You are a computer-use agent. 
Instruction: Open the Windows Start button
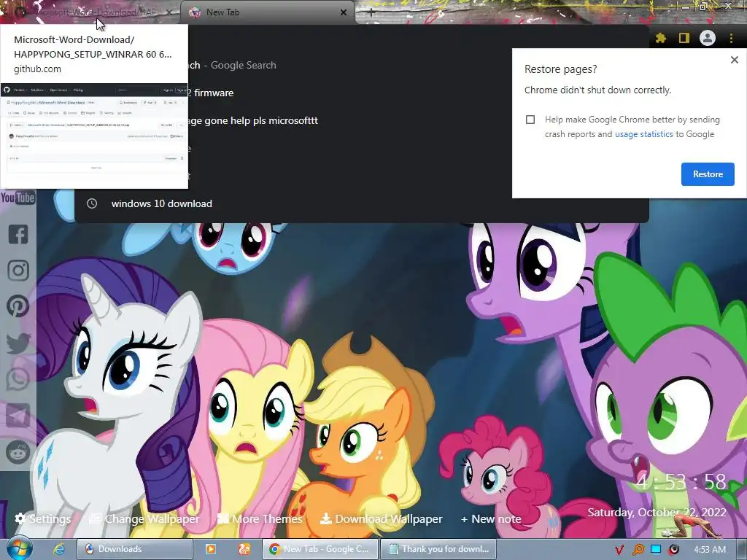point(19,548)
